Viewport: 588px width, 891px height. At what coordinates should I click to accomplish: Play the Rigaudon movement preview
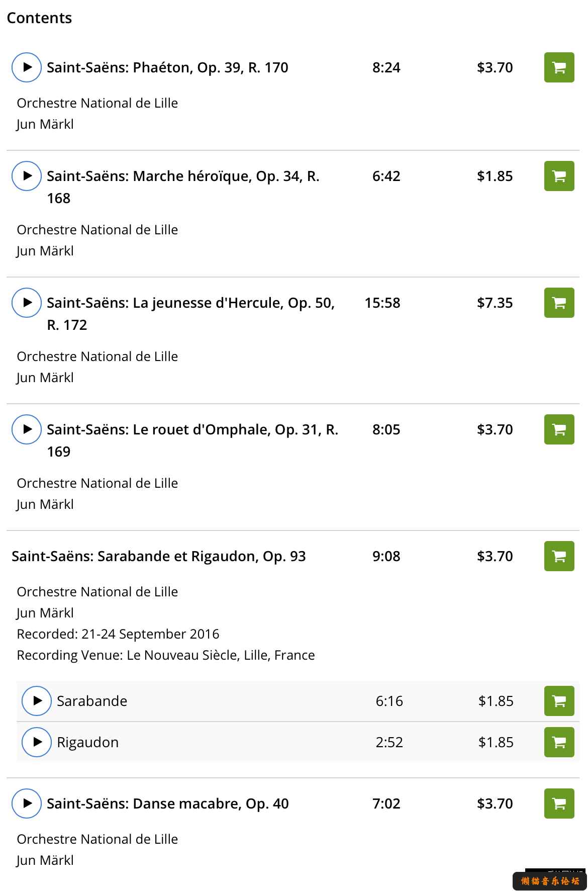[x=37, y=742]
